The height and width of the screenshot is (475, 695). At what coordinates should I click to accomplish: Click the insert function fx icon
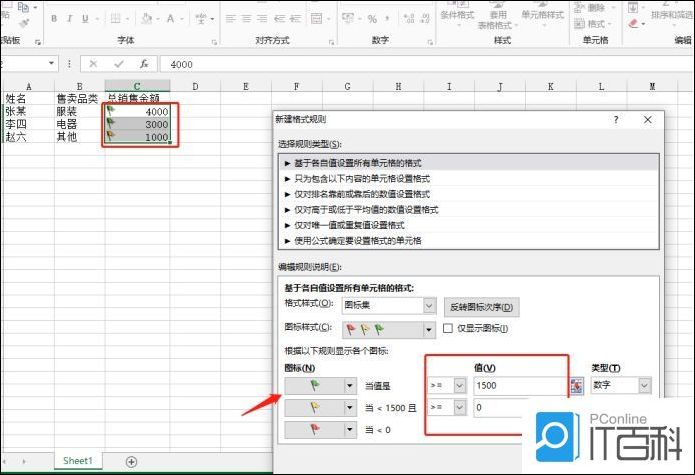pyautogui.click(x=144, y=64)
